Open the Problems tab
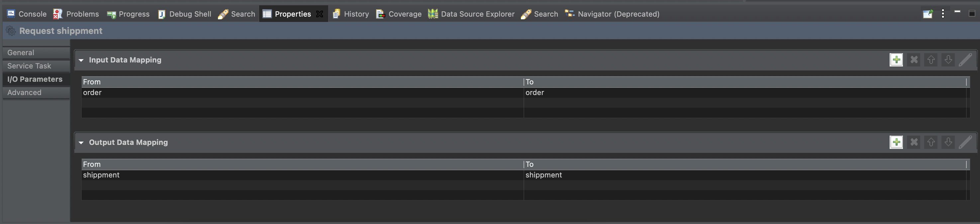The width and height of the screenshot is (980, 224). 76,14
